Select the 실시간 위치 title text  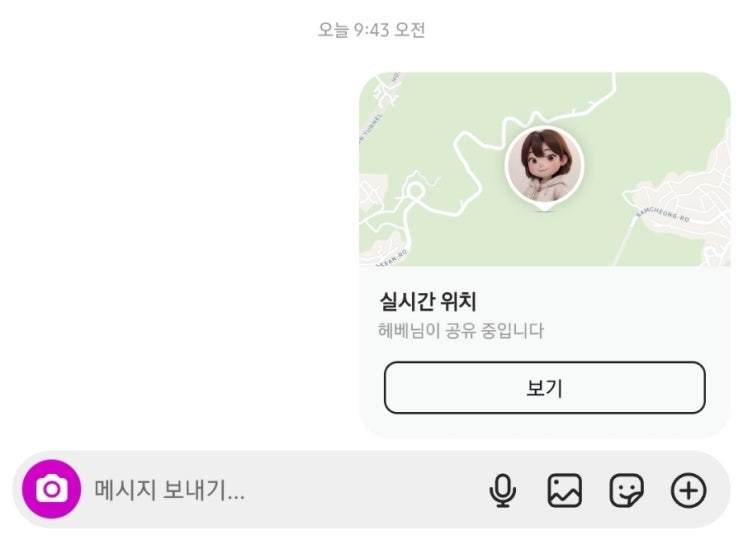tap(428, 301)
